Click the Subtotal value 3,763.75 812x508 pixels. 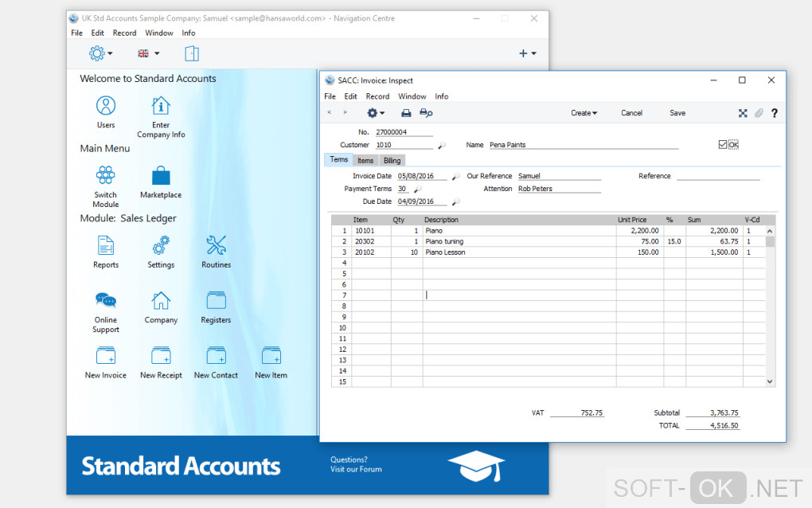[x=713, y=412]
